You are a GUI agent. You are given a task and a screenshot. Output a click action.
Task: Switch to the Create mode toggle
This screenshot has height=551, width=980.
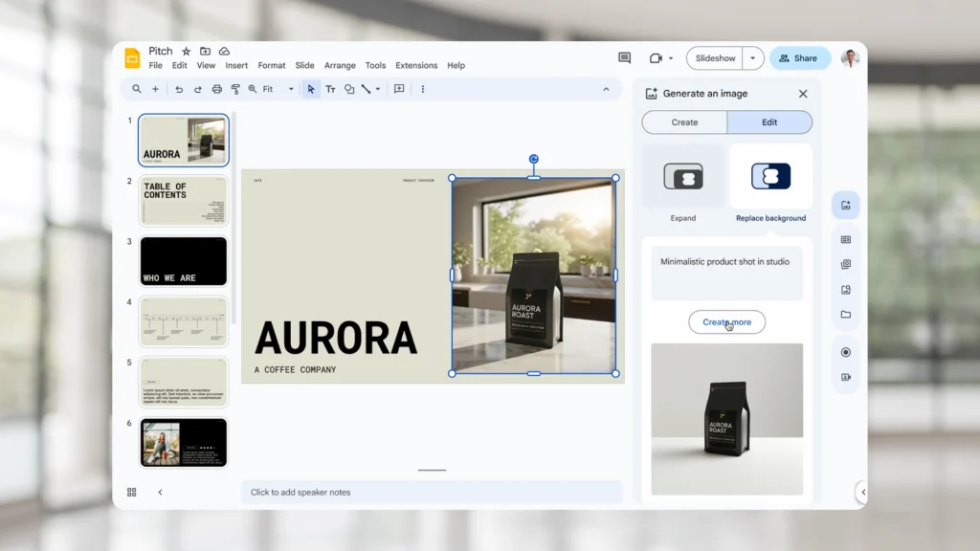tap(684, 122)
